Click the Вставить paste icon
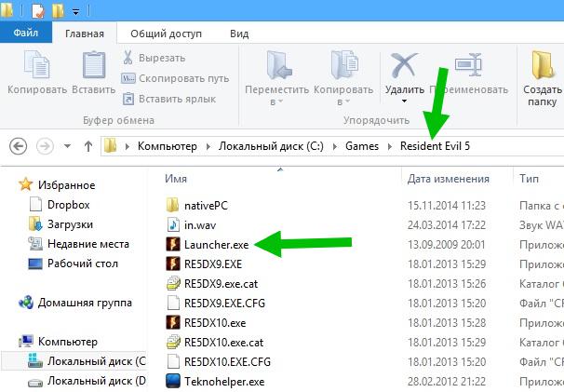Image resolution: width=564 pixels, height=392 pixels. (94, 65)
